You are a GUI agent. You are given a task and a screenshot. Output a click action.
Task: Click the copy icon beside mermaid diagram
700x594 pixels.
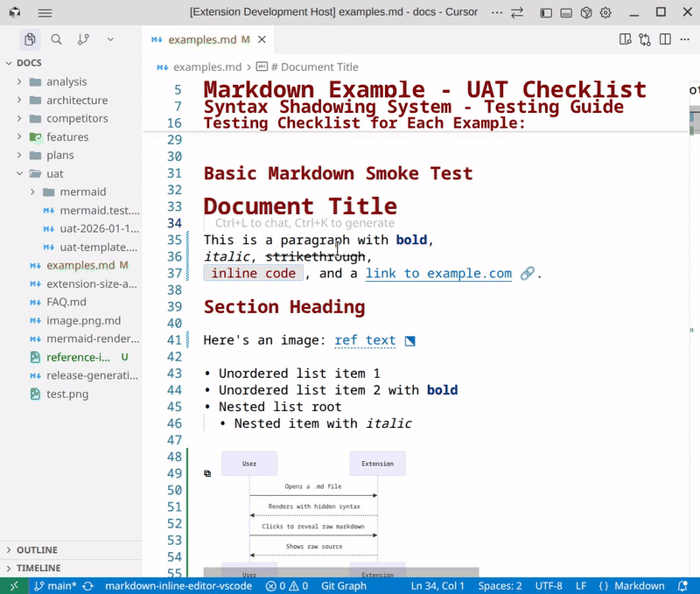tap(207, 473)
